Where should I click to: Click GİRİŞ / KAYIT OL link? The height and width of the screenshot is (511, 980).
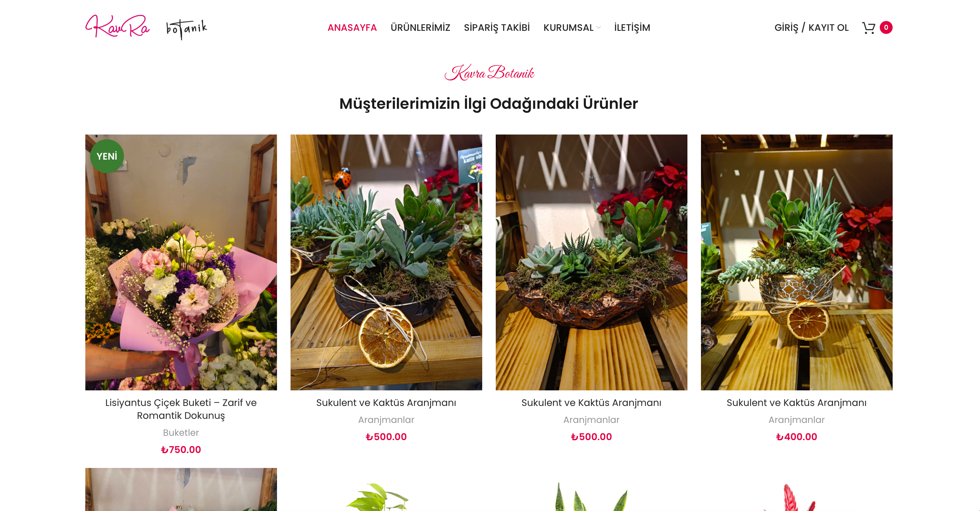coord(811,27)
